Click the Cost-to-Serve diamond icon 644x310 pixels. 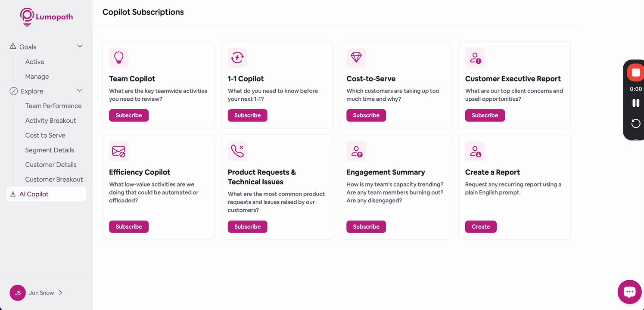[356, 57]
